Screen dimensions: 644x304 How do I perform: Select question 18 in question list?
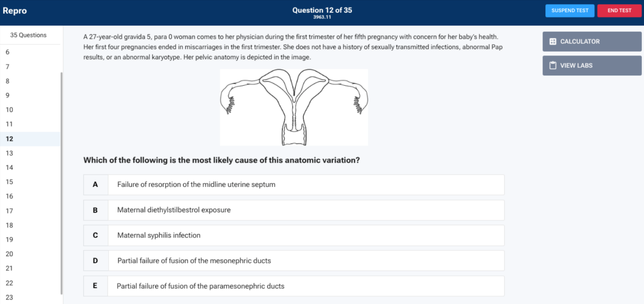click(9, 225)
